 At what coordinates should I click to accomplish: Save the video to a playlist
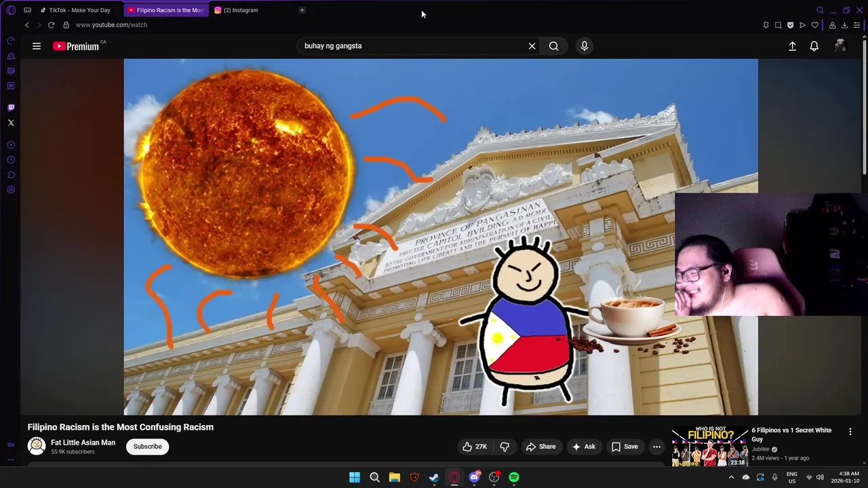(625, 447)
